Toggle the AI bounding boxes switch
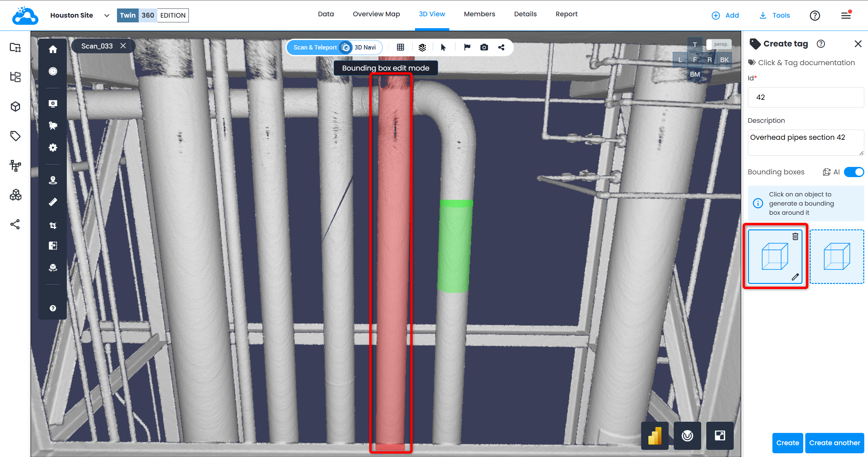The height and width of the screenshot is (457, 868). point(854,172)
